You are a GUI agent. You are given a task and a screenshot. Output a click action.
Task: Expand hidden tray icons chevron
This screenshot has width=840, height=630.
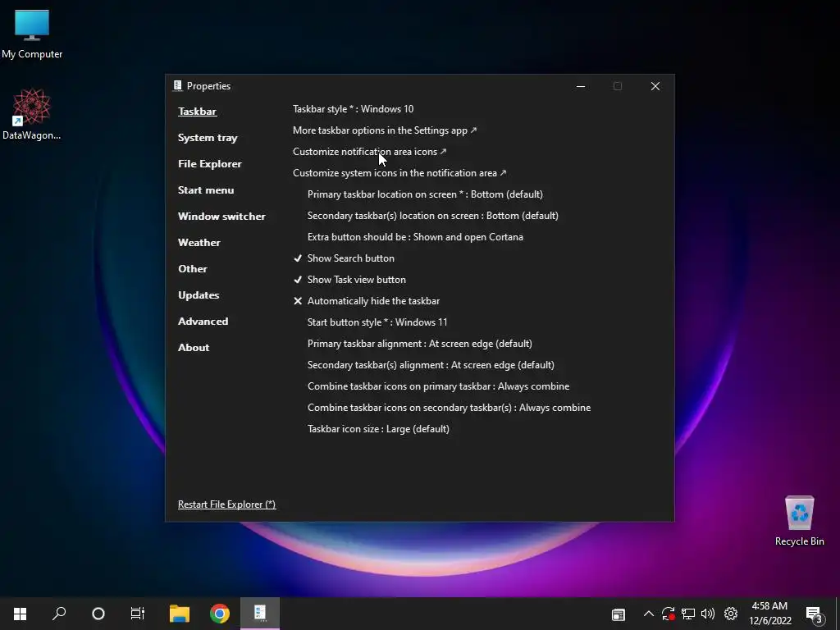(648, 614)
